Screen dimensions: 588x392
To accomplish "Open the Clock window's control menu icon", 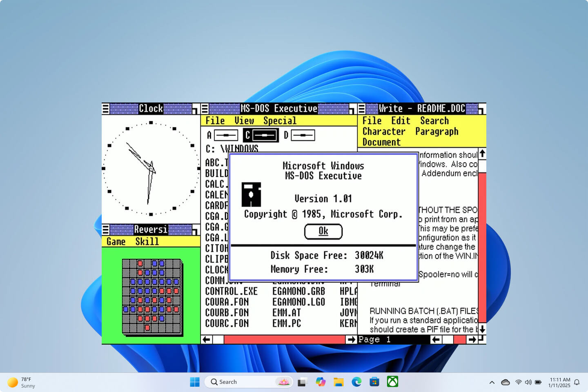I will pyautogui.click(x=106, y=108).
